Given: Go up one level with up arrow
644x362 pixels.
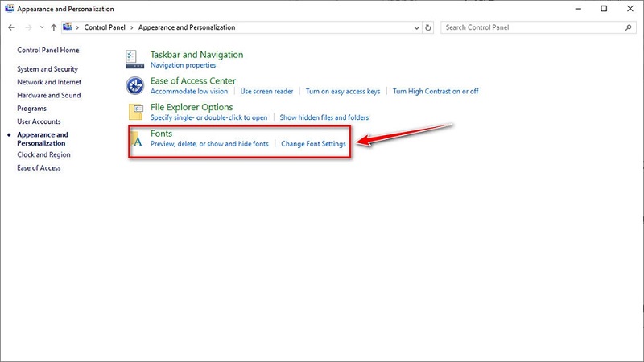Looking at the screenshot, I should (x=53, y=27).
